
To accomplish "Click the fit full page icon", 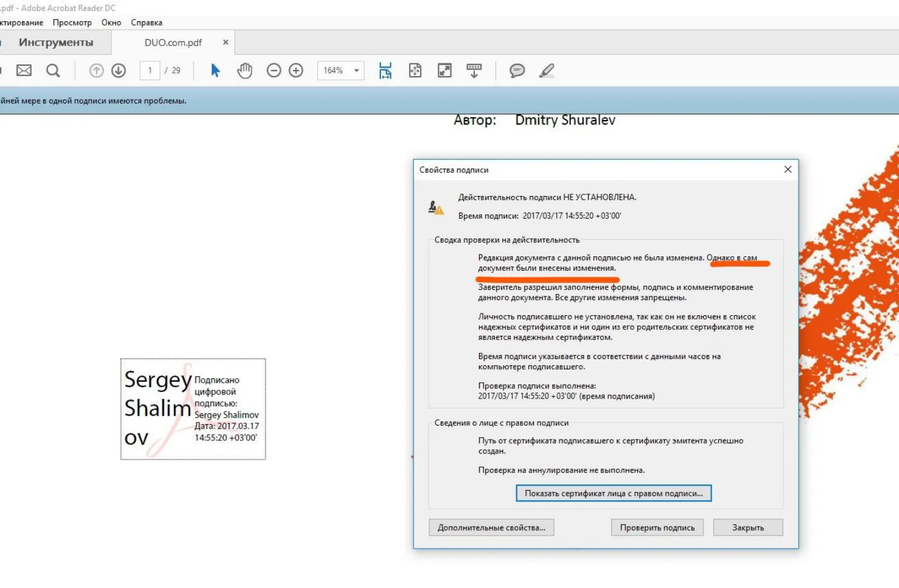I will 415,71.
